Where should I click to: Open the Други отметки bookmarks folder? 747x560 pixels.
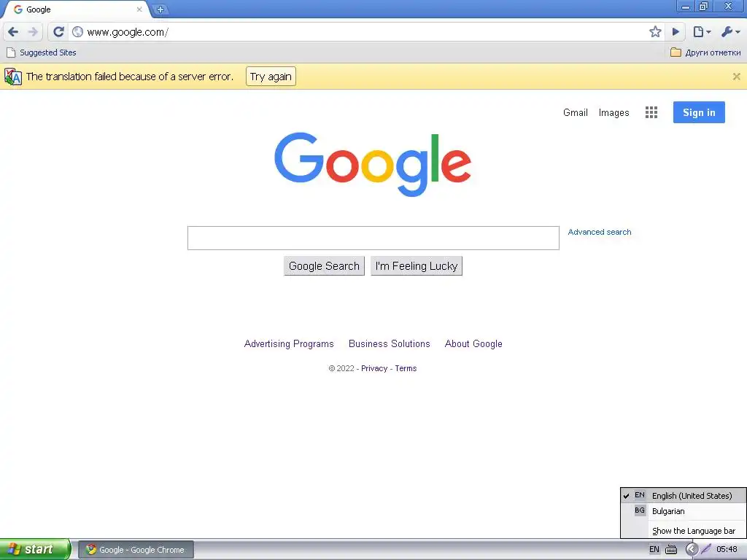[705, 52]
